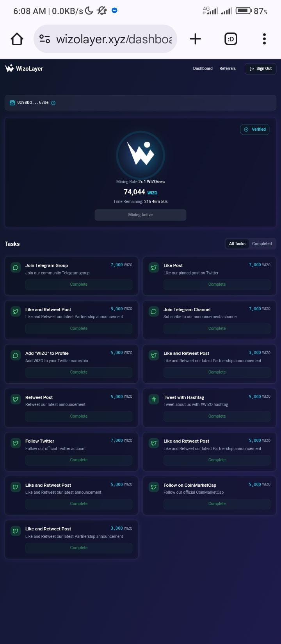
Task: Tap the site settings icon in address bar
Action: click(x=45, y=39)
